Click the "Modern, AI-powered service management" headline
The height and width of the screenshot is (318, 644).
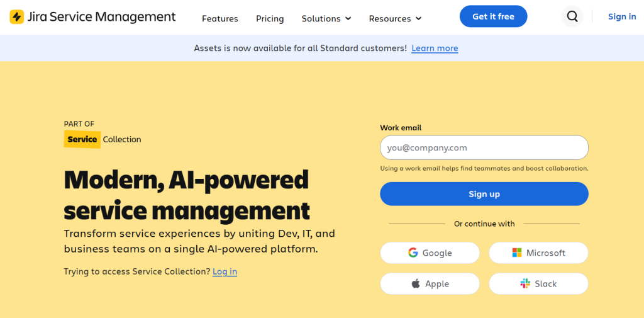187,195
